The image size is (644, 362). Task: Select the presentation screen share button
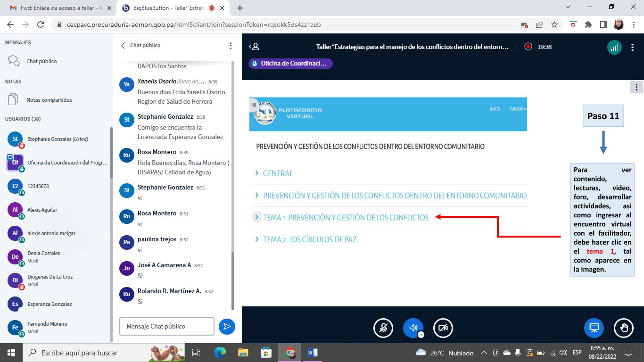coord(594,328)
